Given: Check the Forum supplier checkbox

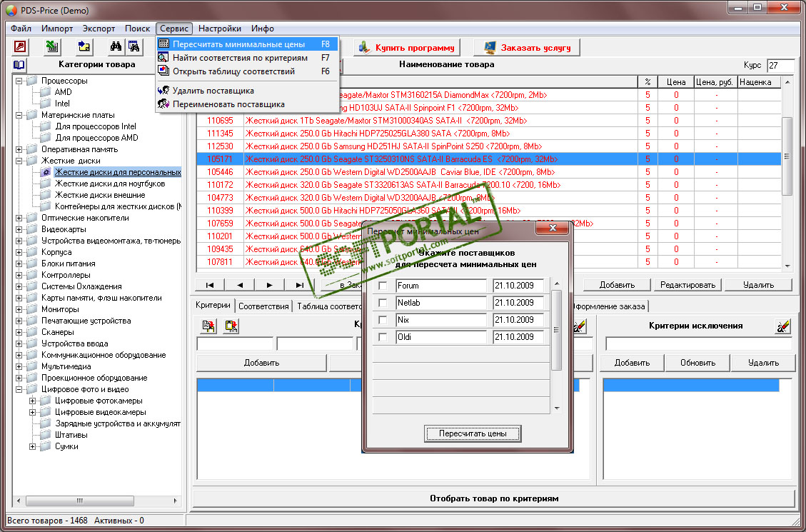Looking at the screenshot, I should coord(383,286).
